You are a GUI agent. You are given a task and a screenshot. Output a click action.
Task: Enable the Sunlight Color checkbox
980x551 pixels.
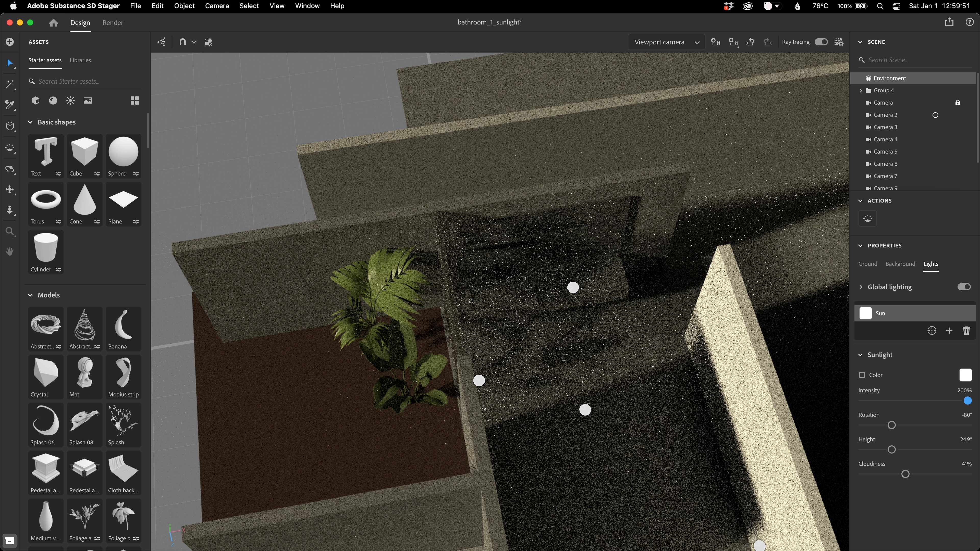[x=862, y=375]
